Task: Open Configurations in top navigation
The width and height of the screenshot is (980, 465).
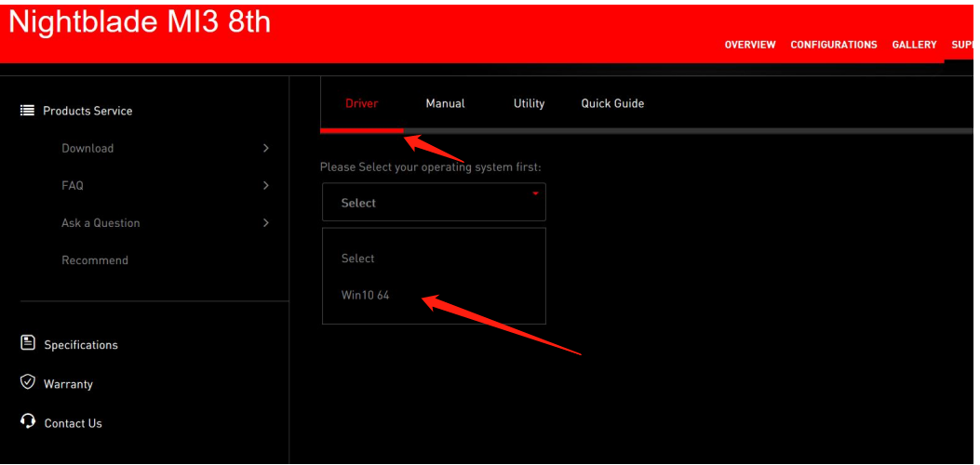Action: tap(833, 45)
